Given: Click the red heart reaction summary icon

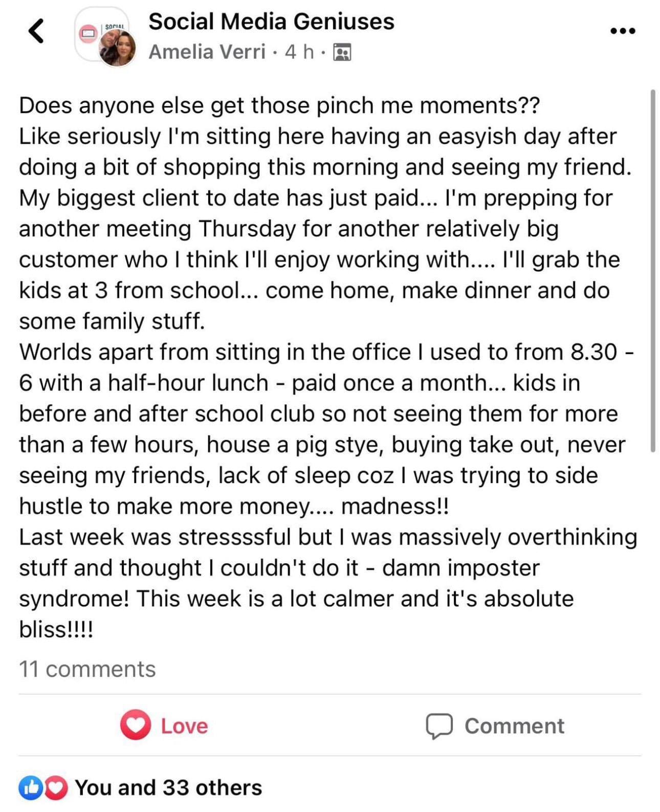Looking at the screenshot, I should point(56,788).
